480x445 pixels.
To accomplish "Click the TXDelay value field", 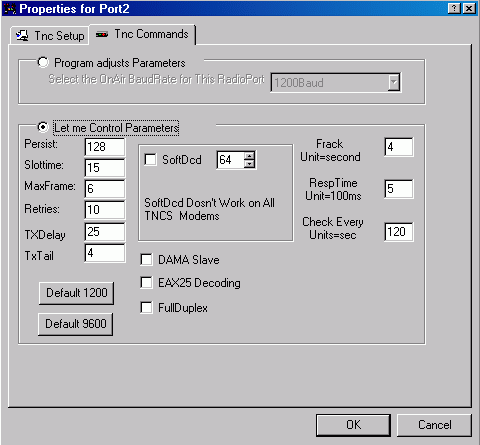I will point(105,232).
